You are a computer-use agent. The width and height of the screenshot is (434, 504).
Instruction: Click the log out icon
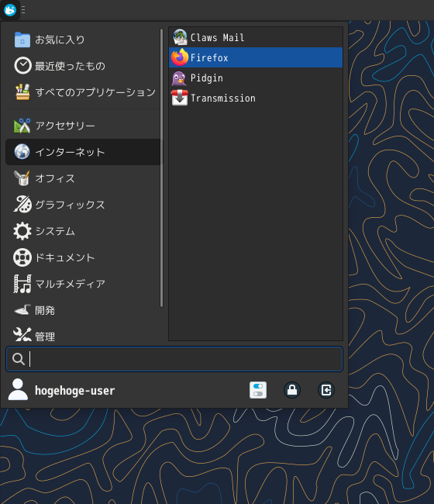click(326, 390)
